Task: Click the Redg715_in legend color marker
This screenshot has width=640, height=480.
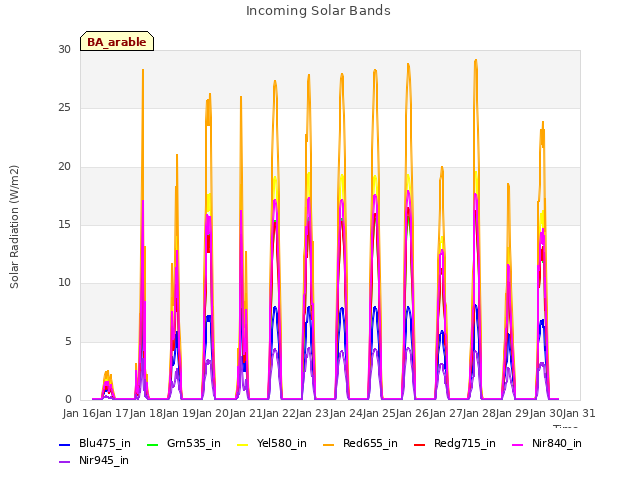Action: (420, 444)
